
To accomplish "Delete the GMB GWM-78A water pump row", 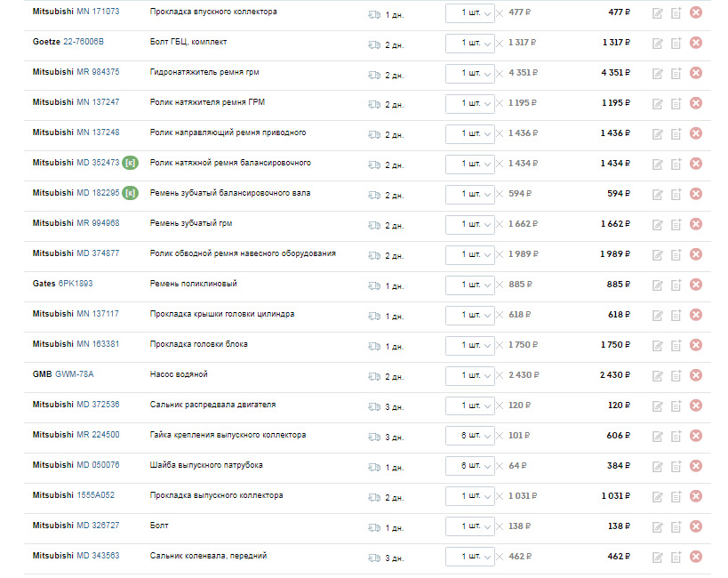I will [695, 375].
